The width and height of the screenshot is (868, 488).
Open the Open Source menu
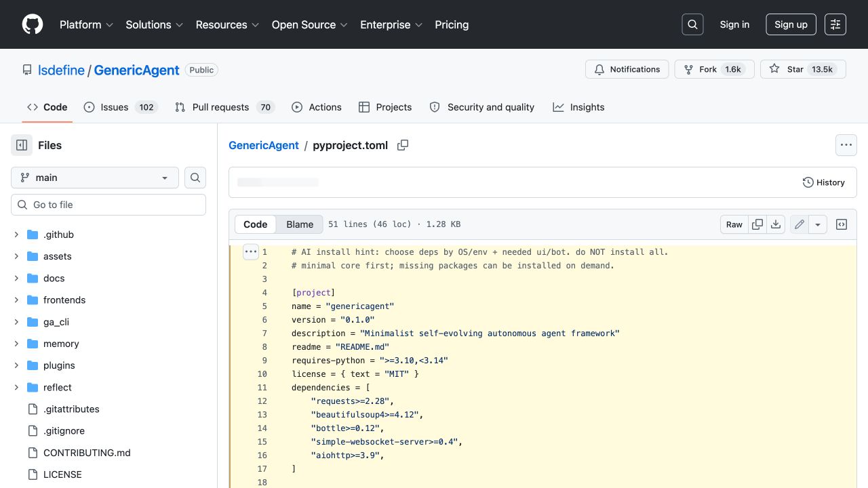[x=310, y=24]
